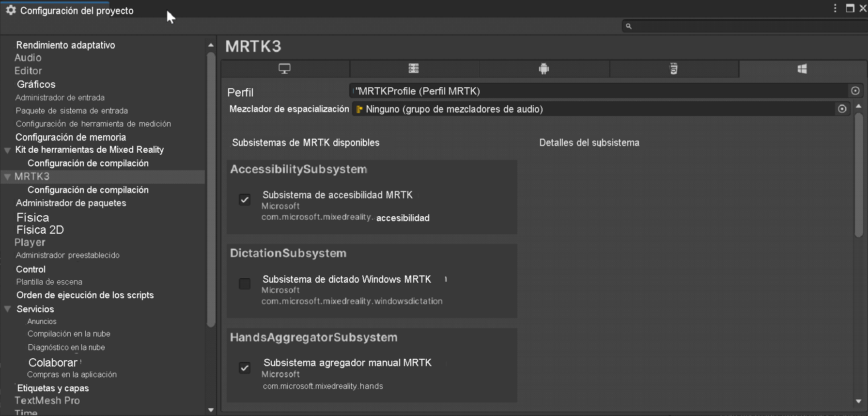This screenshot has width=868, height=416.
Task: Open Compilación en la nube
Action: (x=69, y=334)
